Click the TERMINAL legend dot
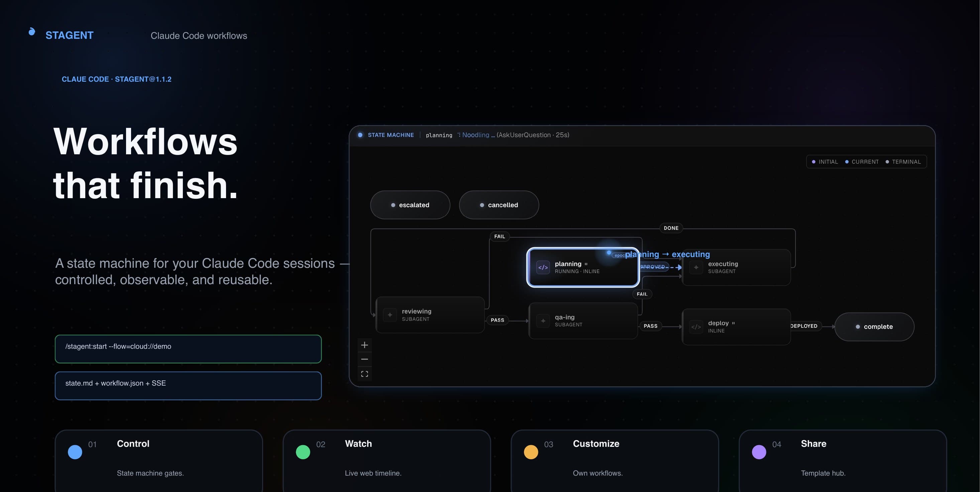The width and height of the screenshot is (980, 492). tap(887, 162)
